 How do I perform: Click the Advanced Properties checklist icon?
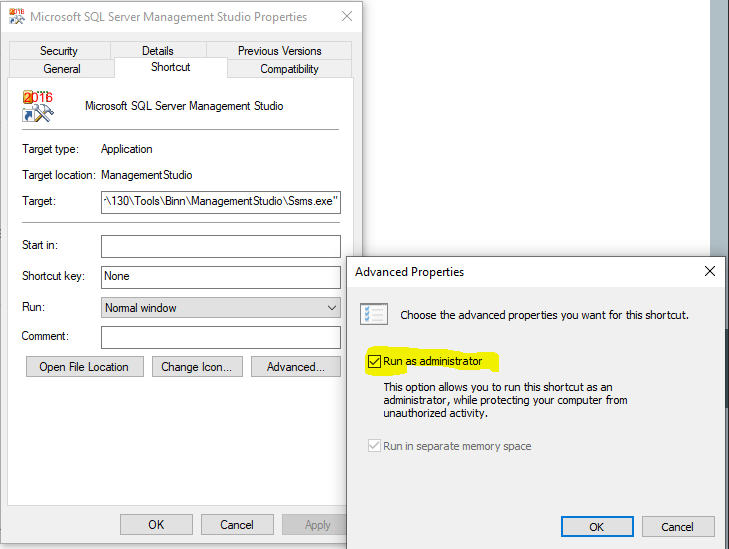click(x=374, y=314)
